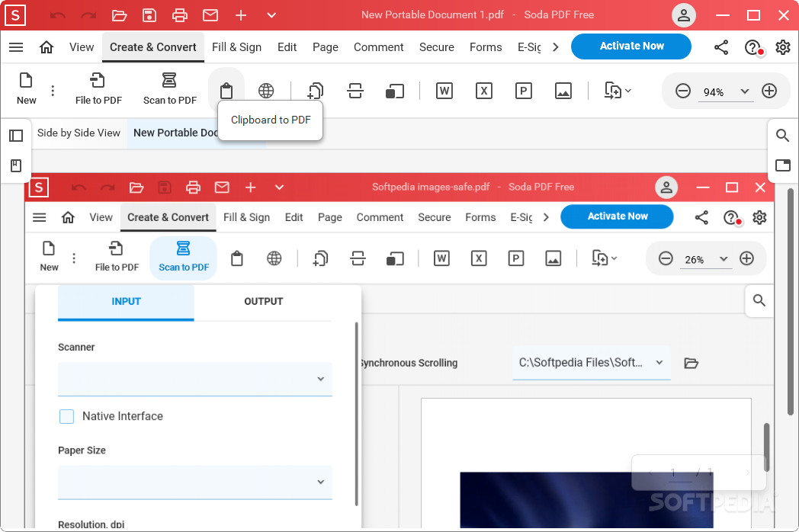Open the Scanner dropdown

pos(195,379)
